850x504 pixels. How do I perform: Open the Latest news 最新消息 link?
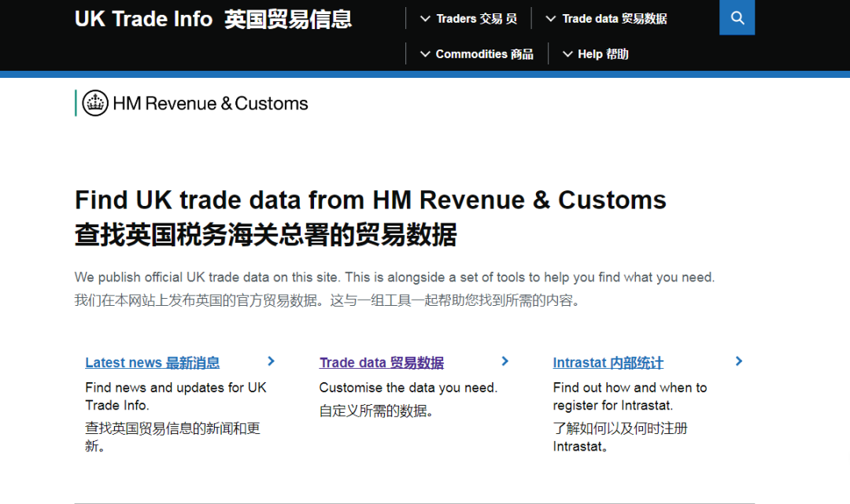[153, 362]
